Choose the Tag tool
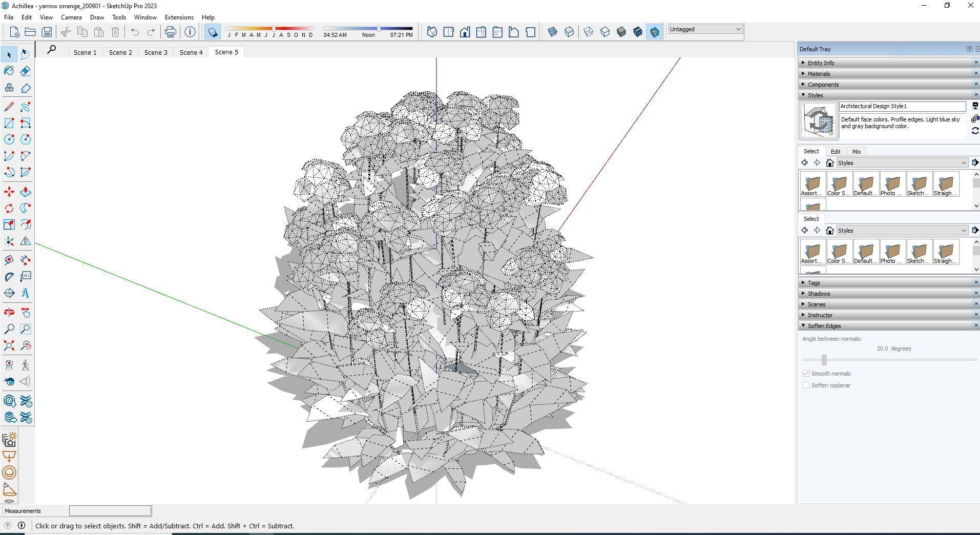This screenshot has height=535, width=980. point(26,88)
